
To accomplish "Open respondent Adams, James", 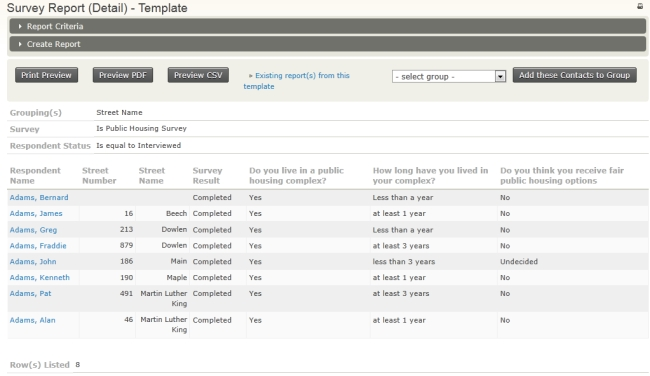I will point(36,213).
